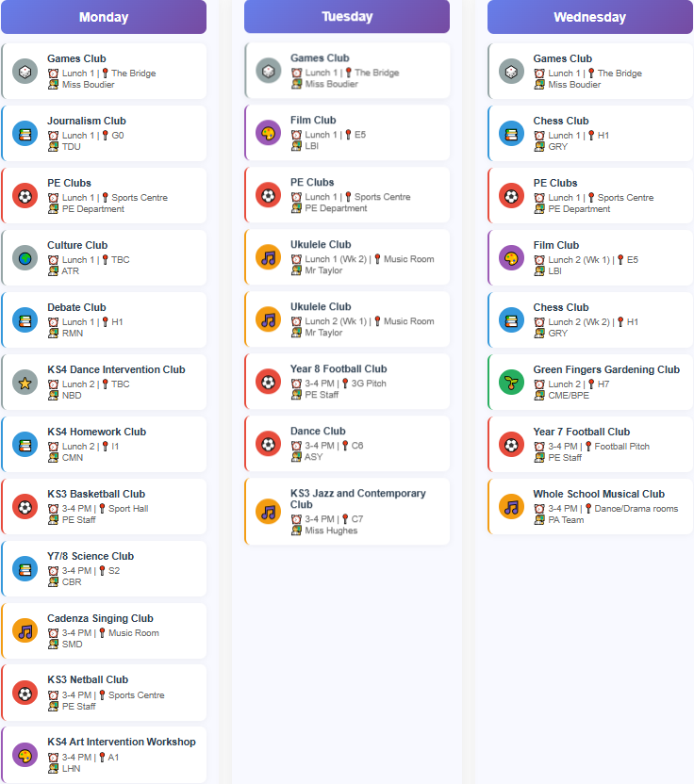Click the seedling icon on Green Fingers Gardening Club
This screenshot has height=784, width=694.
[x=511, y=382]
